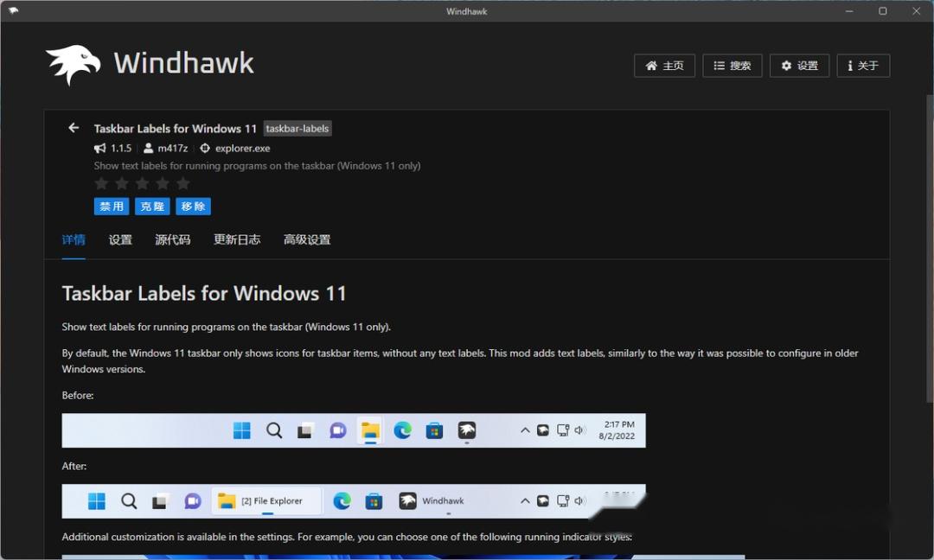Switch to the 源代码 tab
934x560 pixels.
[x=172, y=239]
